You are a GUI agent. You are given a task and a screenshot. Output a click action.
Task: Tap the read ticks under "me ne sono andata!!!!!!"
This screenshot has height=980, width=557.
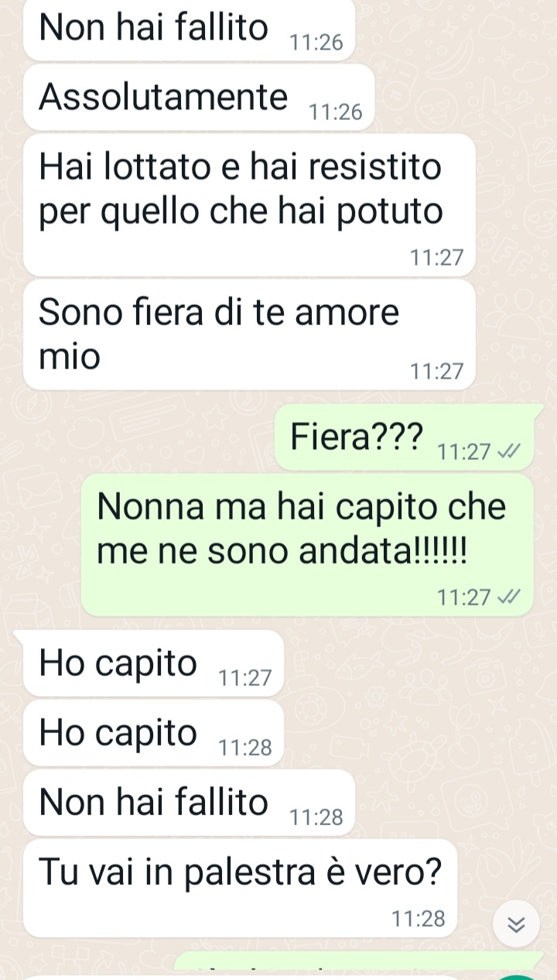click(x=510, y=597)
